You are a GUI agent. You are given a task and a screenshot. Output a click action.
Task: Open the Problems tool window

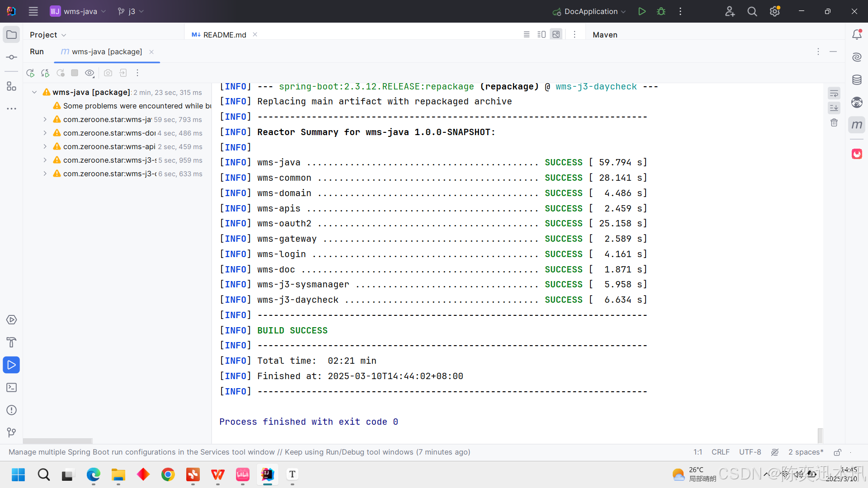[11, 410]
